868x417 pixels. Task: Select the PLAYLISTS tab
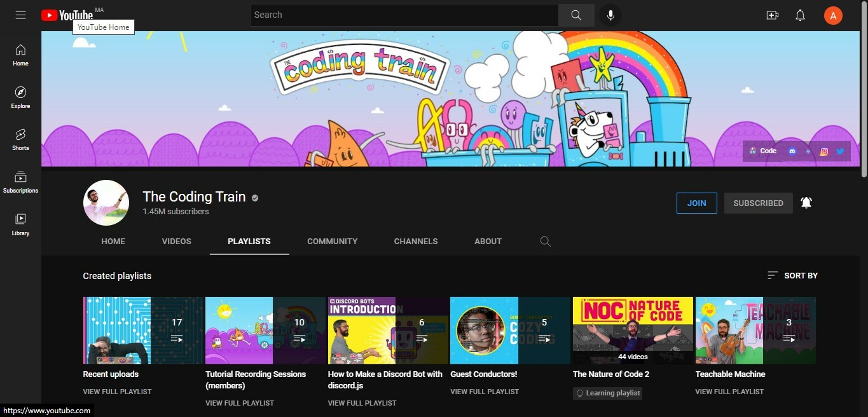coord(249,242)
